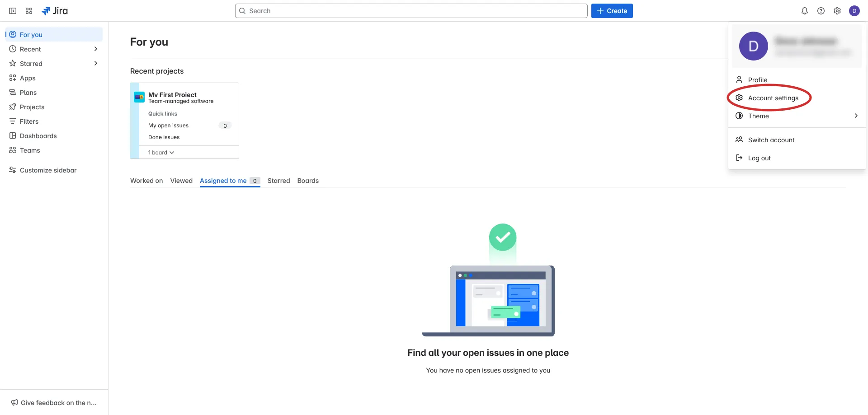Switch to the Boards tab
This screenshot has height=415, width=868.
pyautogui.click(x=308, y=181)
